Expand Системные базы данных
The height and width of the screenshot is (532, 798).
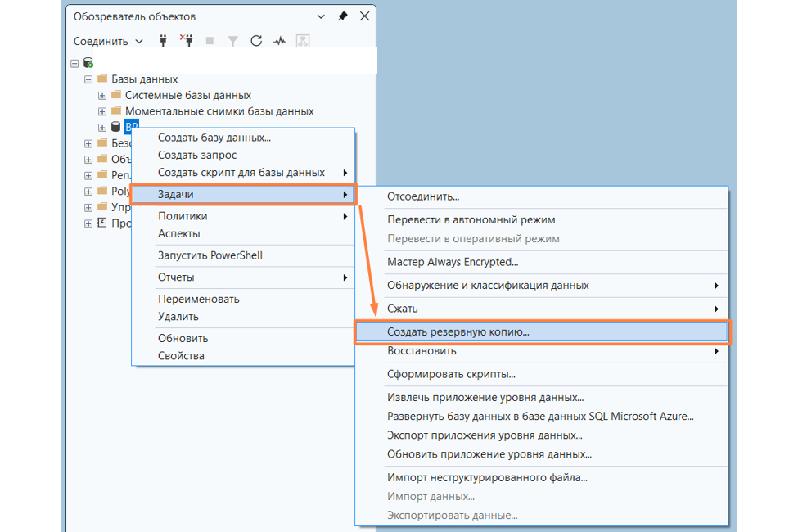click(102, 96)
